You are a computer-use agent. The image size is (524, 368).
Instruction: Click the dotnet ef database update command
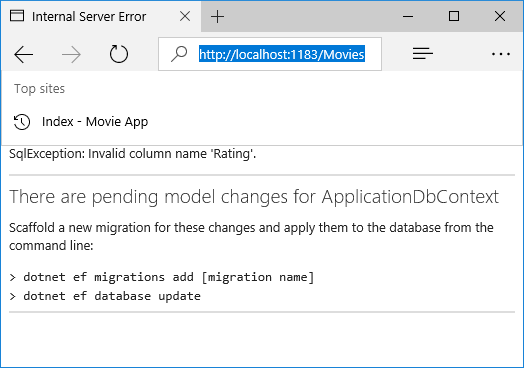click(x=105, y=296)
